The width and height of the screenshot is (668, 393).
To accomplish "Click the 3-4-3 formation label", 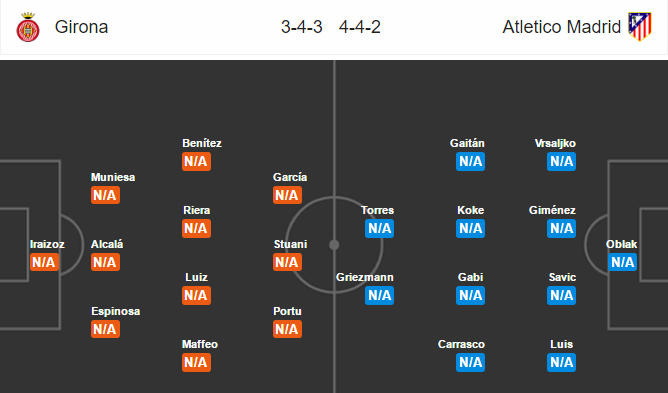I will 302,27.
